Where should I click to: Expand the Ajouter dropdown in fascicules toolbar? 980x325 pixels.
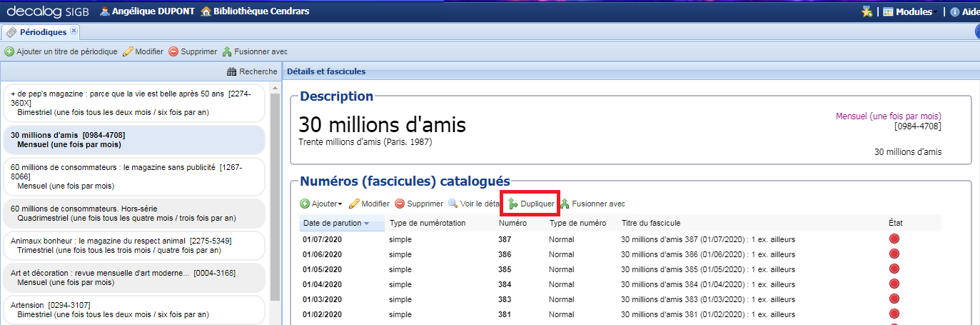click(x=320, y=204)
